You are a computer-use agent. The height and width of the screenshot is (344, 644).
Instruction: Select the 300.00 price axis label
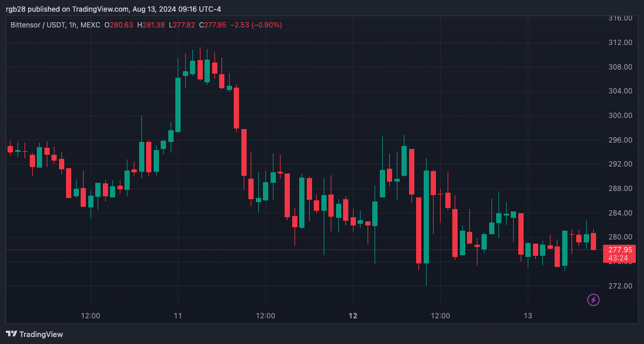coord(620,116)
